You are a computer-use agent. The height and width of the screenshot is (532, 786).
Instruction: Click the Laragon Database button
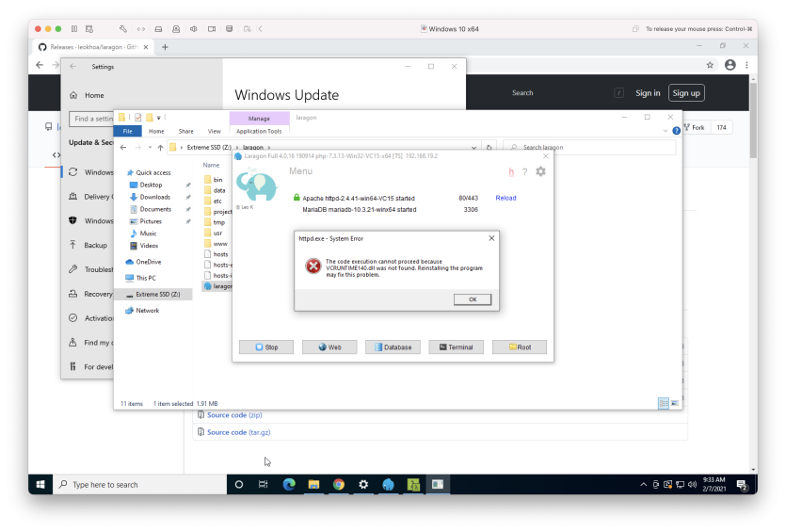click(393, 347)
